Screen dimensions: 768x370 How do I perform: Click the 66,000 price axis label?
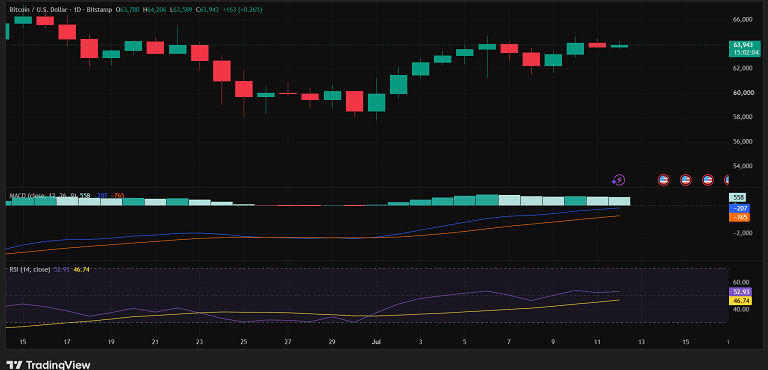[743, 20]
